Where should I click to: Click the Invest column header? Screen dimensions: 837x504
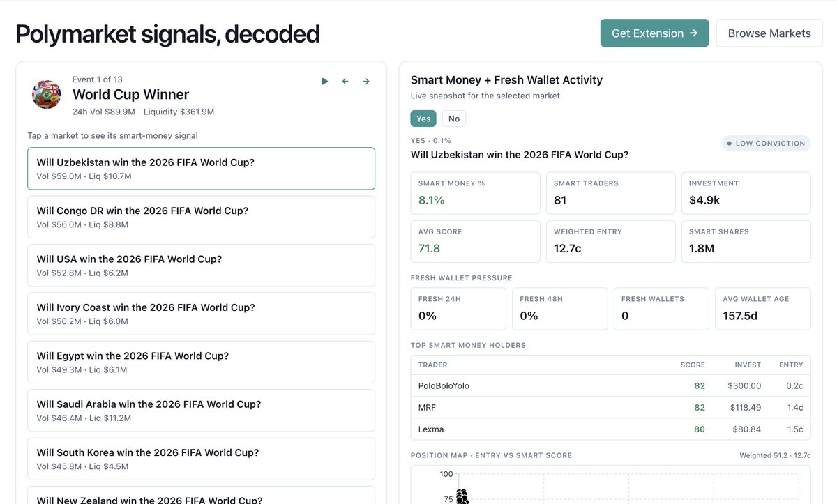748,365
